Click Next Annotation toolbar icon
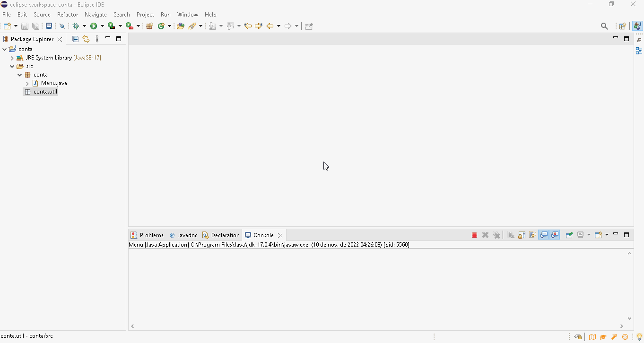644x343 pixels. pos(213,26)
